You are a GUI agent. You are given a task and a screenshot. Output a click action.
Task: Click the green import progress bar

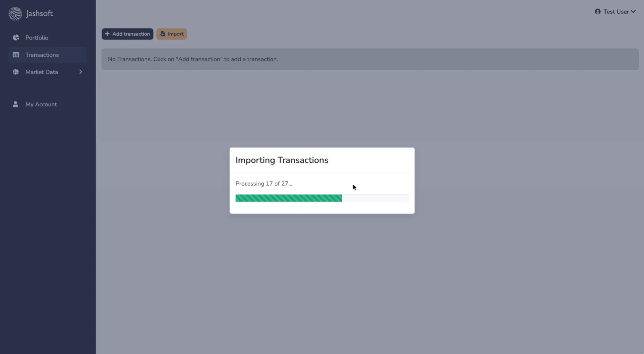point(289,198)
